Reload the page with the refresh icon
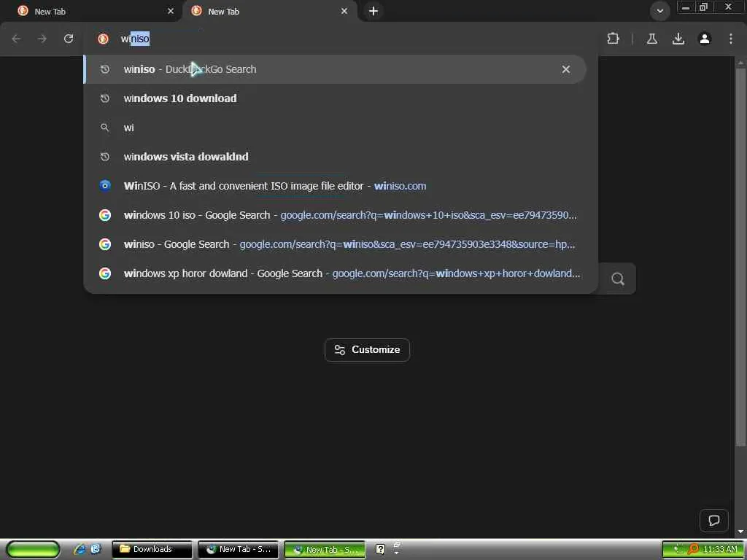Screen dimensions: 747x560 [69, 39]
